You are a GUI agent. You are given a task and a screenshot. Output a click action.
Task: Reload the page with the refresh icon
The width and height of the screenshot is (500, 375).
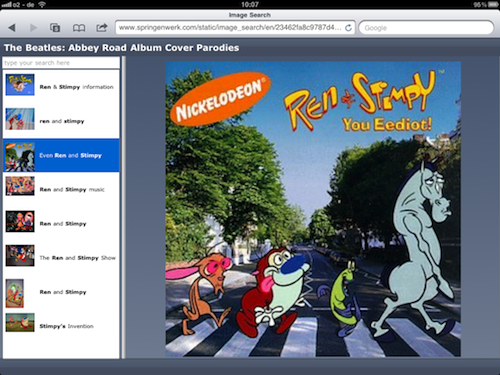(348, 28)
